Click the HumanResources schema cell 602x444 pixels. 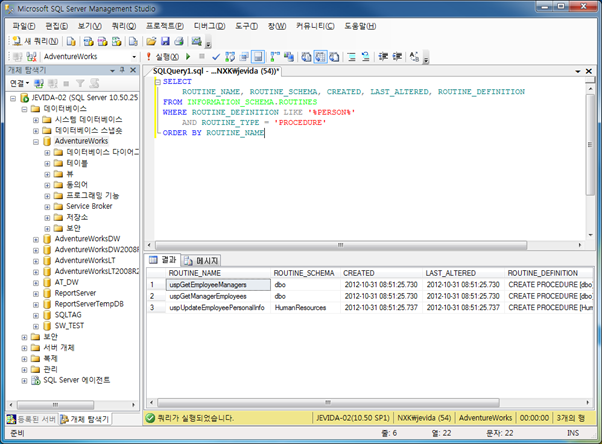305,308
